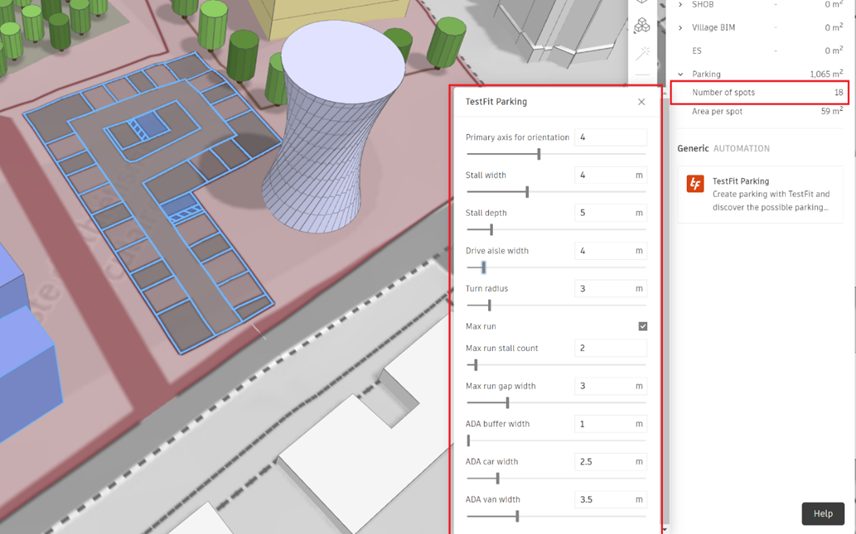This screenshot has height=534, width=856.
Task: Click the Max run stall count field
Action: point(610,348)
